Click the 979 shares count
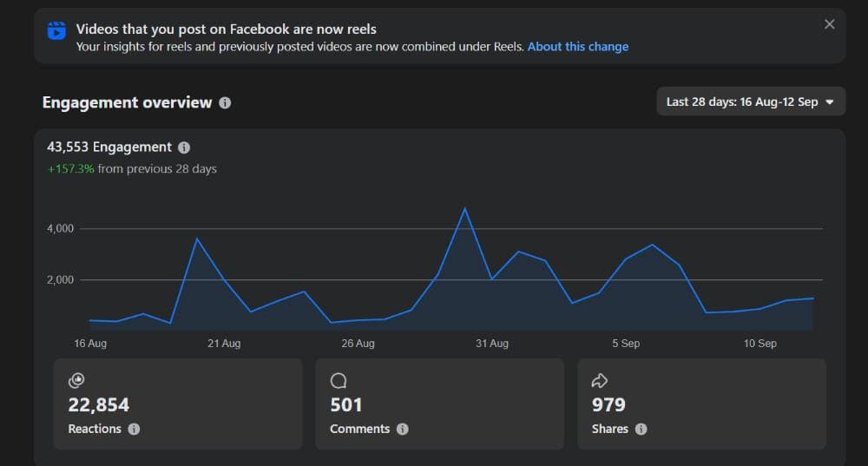 [608, 404]
